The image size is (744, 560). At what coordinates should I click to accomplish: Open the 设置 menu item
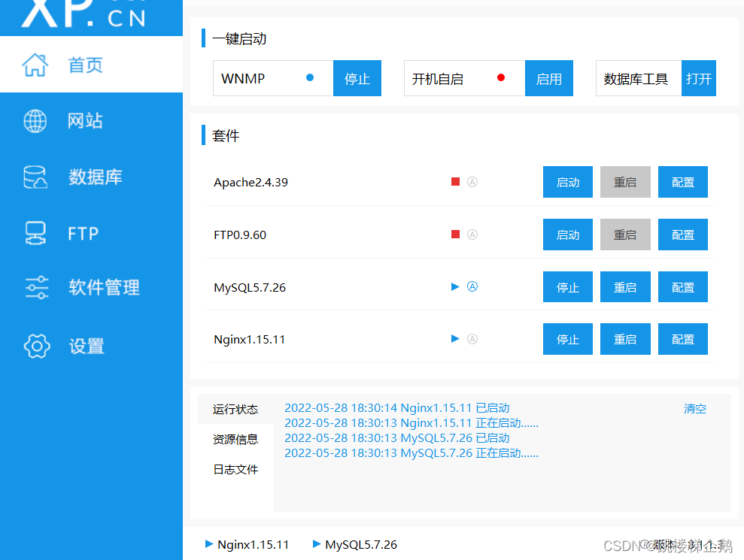91,346
